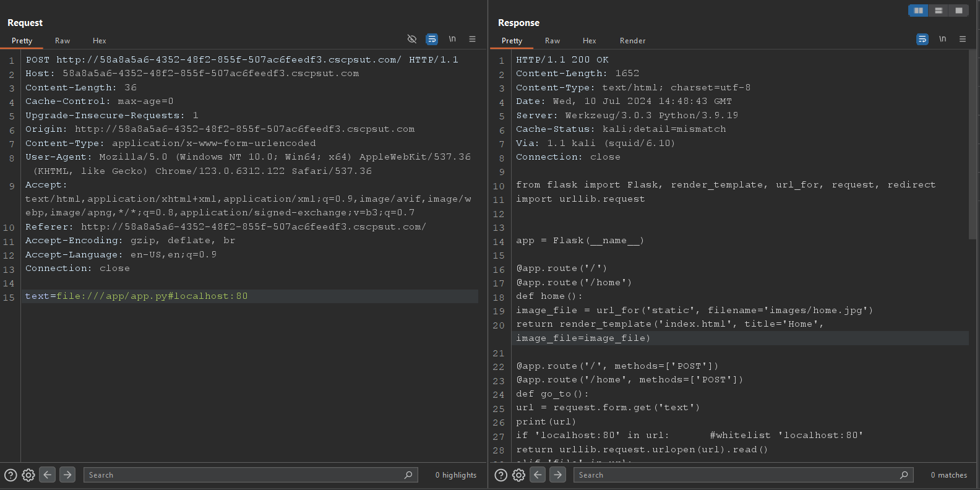The width and height of the screenshot is (980, 490).
Task: Open Response panel hamburger options menu
Action: 962,39
